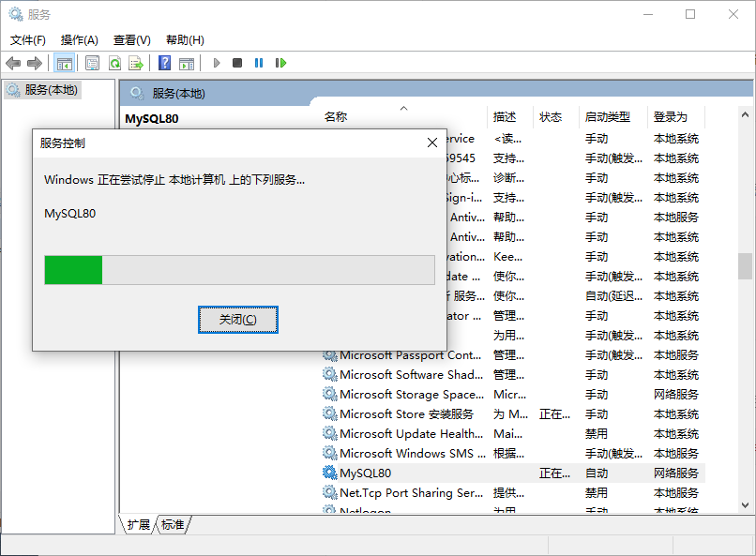Click gear icon beside Microsoft Update Health

click(x=330, y=433)
